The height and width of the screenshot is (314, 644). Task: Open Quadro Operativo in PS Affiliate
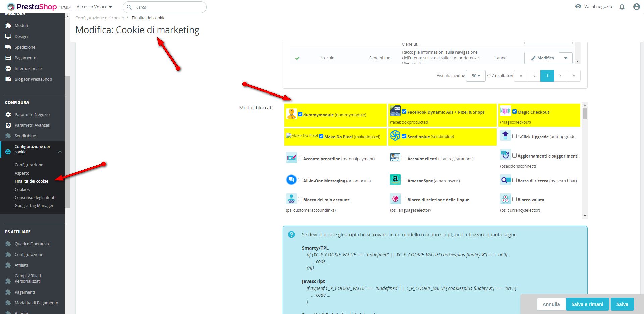(x=32, y=244)
